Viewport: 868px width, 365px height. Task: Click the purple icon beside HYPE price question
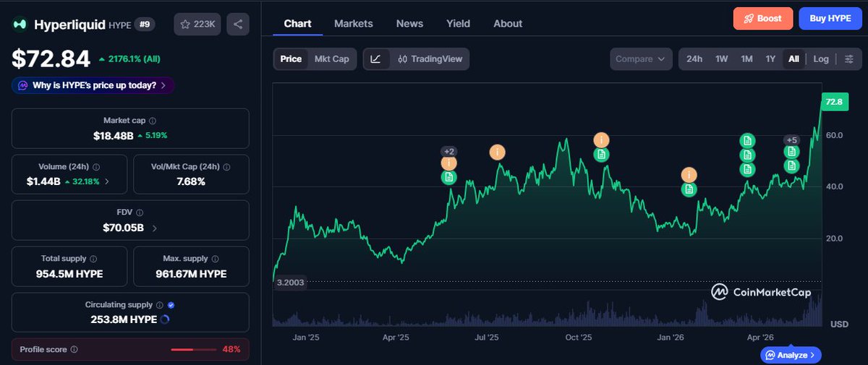pos(23,85)
